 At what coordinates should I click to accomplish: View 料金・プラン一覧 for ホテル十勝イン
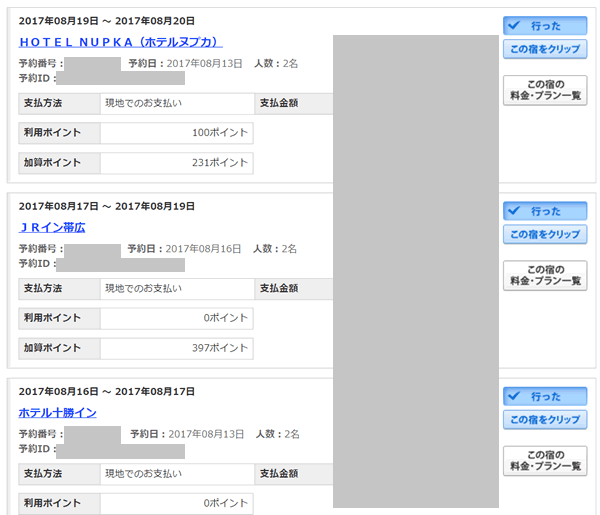[x=544, y=460]
